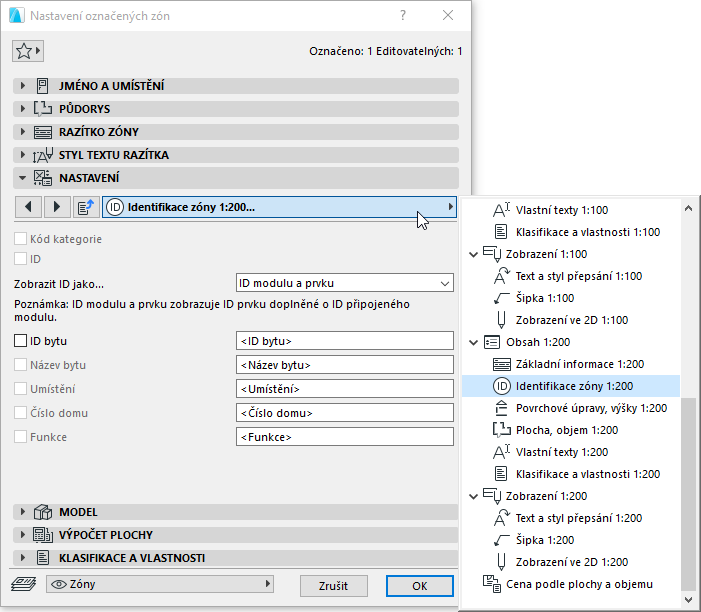Click the Zobrazení ve 2D 1:100 icon
Screen dimensions: 701x612
tap(501, 320)
